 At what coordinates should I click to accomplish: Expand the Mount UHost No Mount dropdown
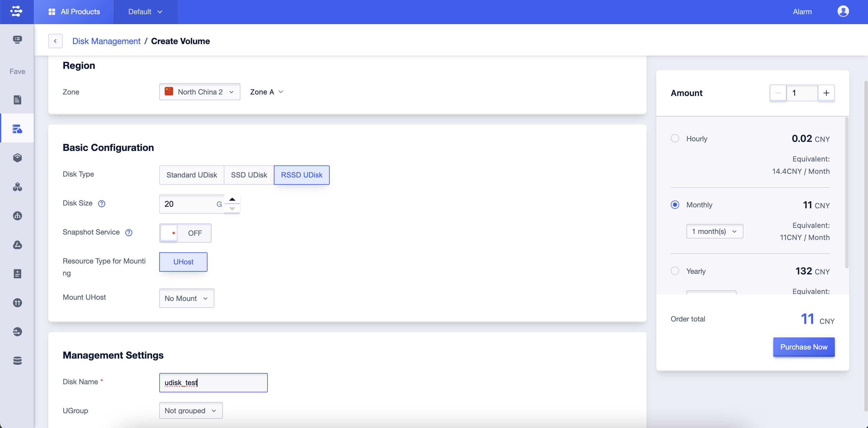point(186,298)
